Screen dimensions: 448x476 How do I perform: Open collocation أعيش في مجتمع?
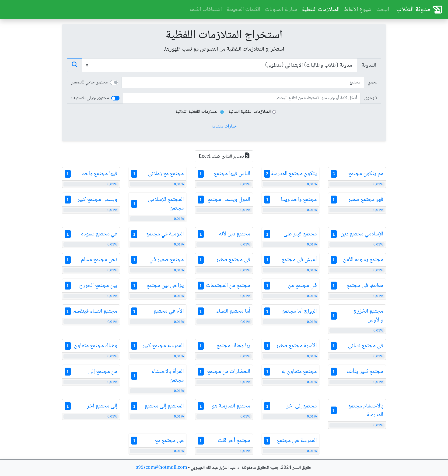point(299,260)
